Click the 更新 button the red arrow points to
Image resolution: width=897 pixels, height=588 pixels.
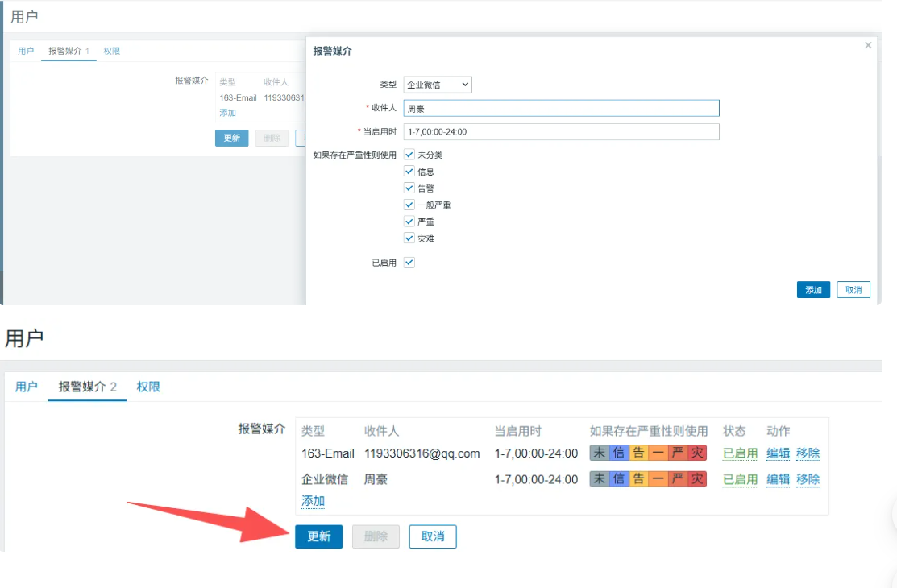click(x=318, y=536)
